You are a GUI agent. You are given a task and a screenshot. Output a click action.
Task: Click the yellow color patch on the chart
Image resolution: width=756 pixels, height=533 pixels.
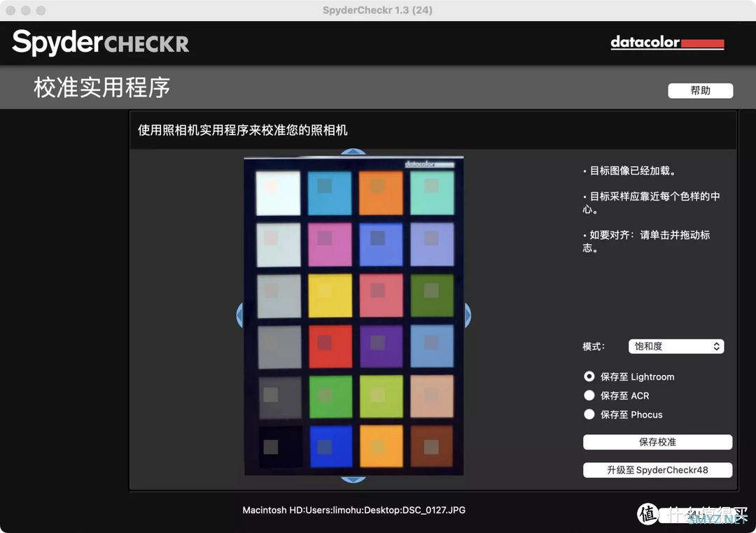point(330,294)
